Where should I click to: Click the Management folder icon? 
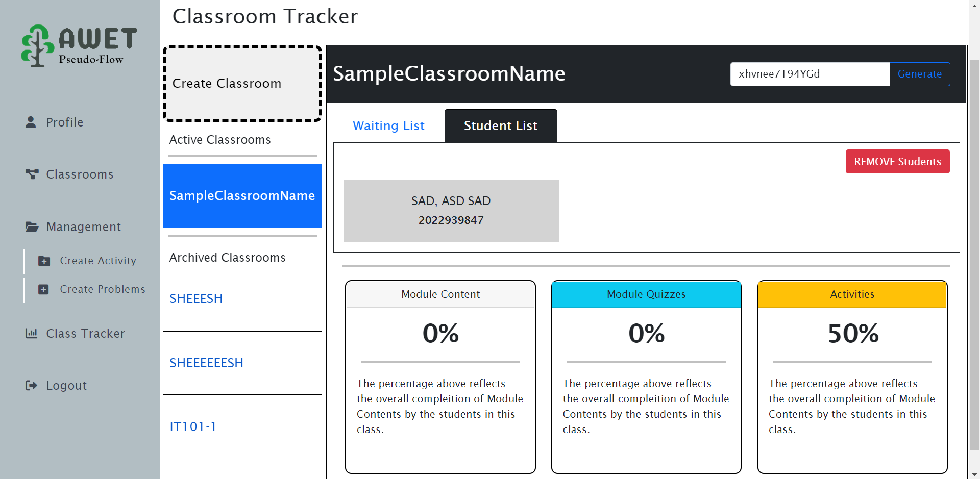tap(32, 227)
